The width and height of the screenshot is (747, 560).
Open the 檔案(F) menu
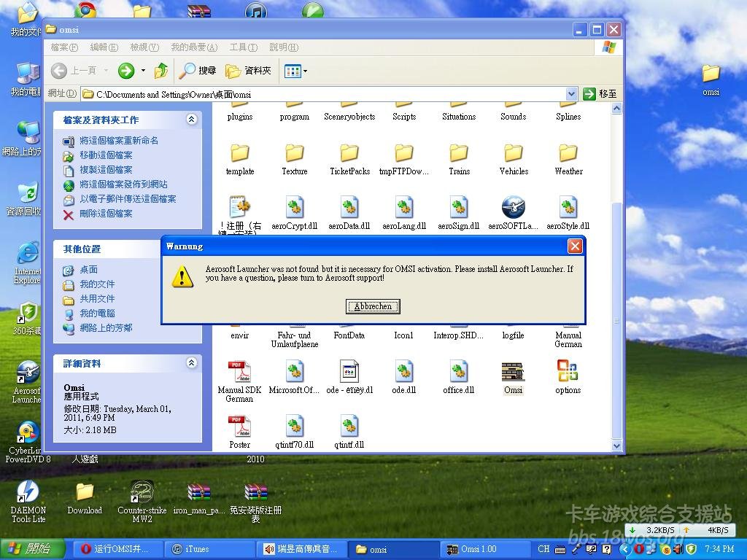[x=64, y=47]
